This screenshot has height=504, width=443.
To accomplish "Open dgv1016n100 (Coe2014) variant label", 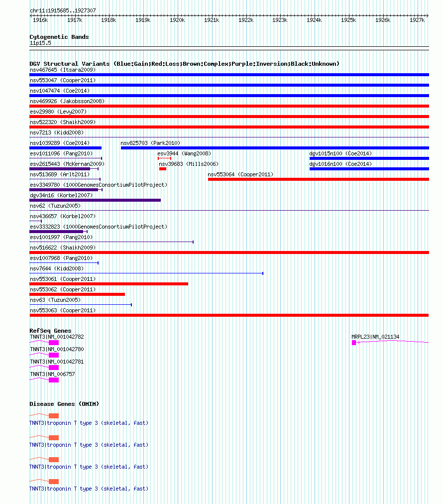I will [340, 164].
